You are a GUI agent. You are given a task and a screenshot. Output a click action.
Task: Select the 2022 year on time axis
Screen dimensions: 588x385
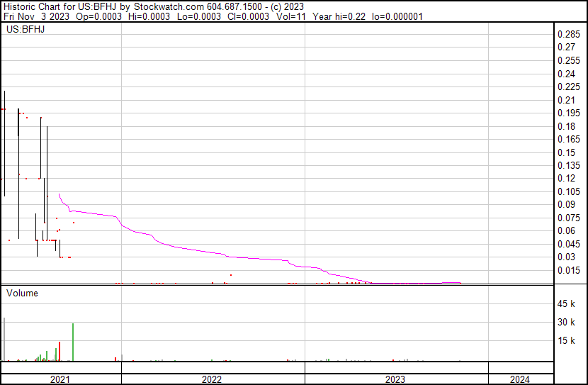[x=212, y=379]
